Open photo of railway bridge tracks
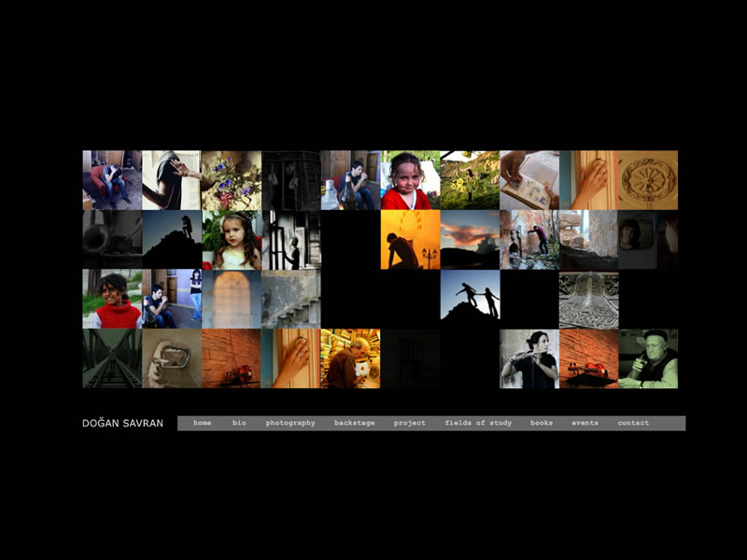Image resolution: width=747 pixels, height=560 pixels. pyautogui.click(x=112, y=358)
